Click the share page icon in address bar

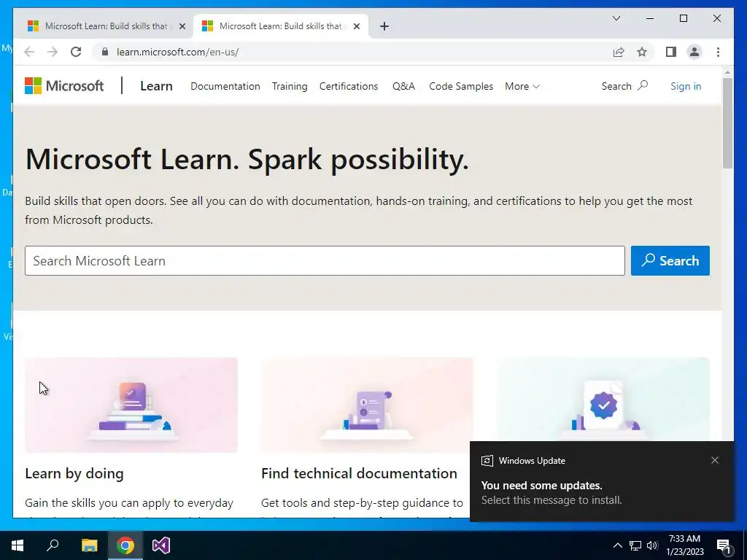(619, 52)
